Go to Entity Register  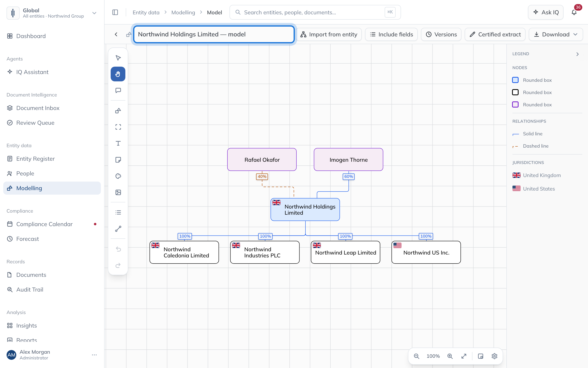(x=52, y=159)
